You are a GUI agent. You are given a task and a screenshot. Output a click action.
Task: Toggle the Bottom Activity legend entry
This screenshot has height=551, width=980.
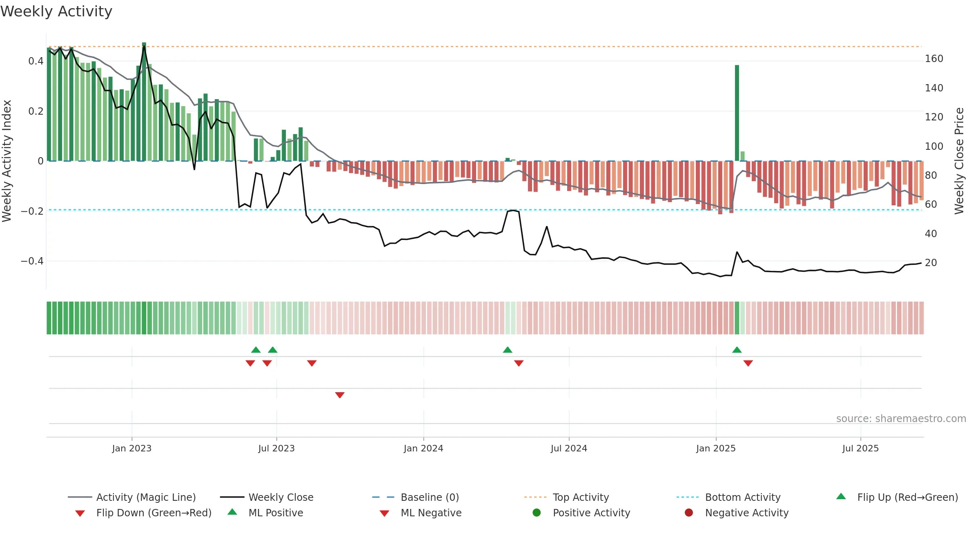tap(728, 497)
